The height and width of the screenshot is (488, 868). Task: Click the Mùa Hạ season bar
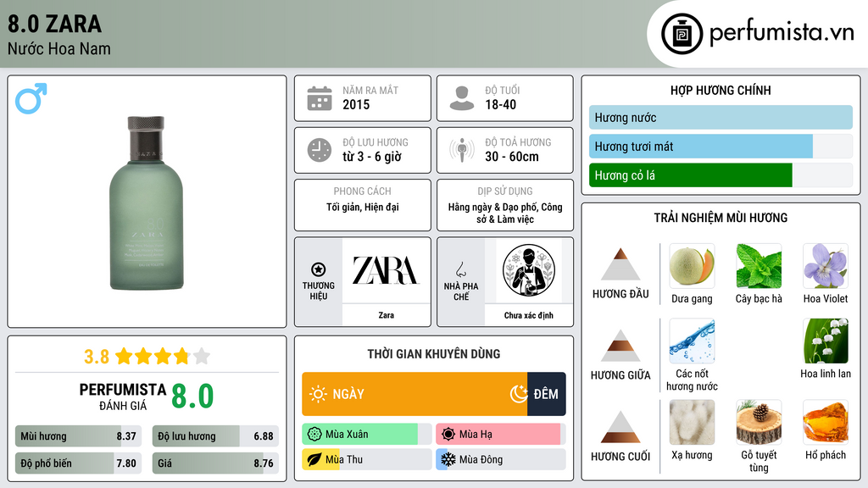coord(501,434)
